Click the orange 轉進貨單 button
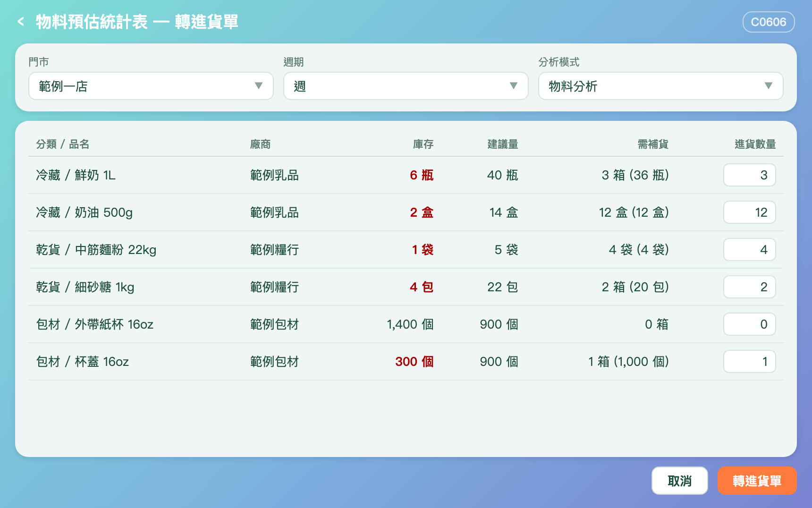This screenshot has height=508, width=812. pos(757,481)
